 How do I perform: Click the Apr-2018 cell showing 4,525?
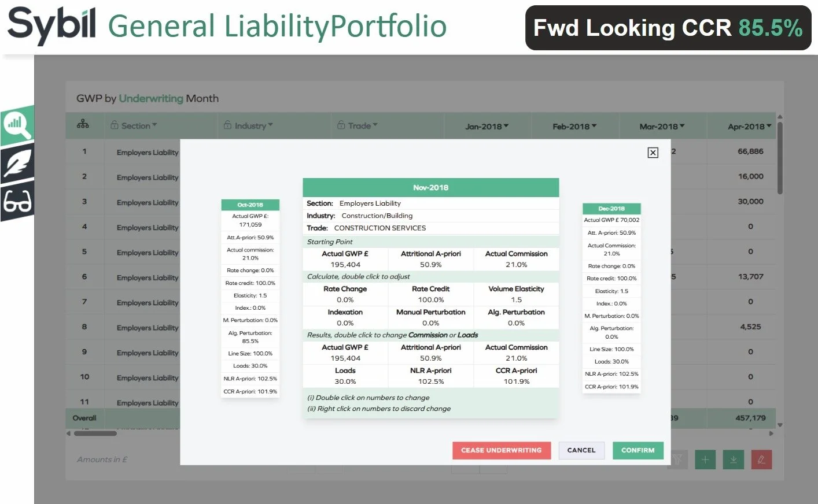(x=750, y=327)
